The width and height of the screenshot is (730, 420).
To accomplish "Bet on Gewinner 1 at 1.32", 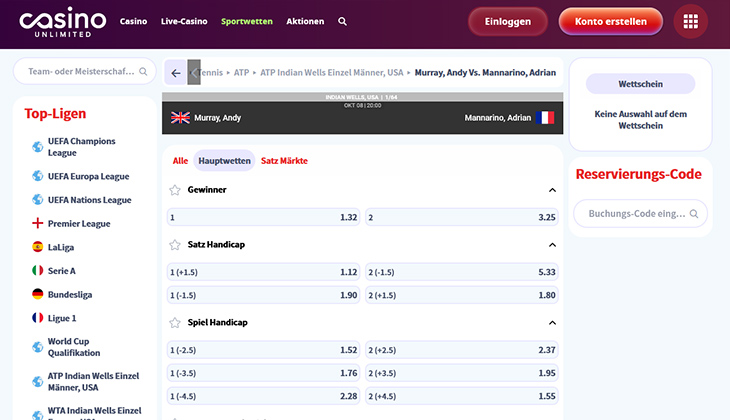I will (x=264, y=217).
